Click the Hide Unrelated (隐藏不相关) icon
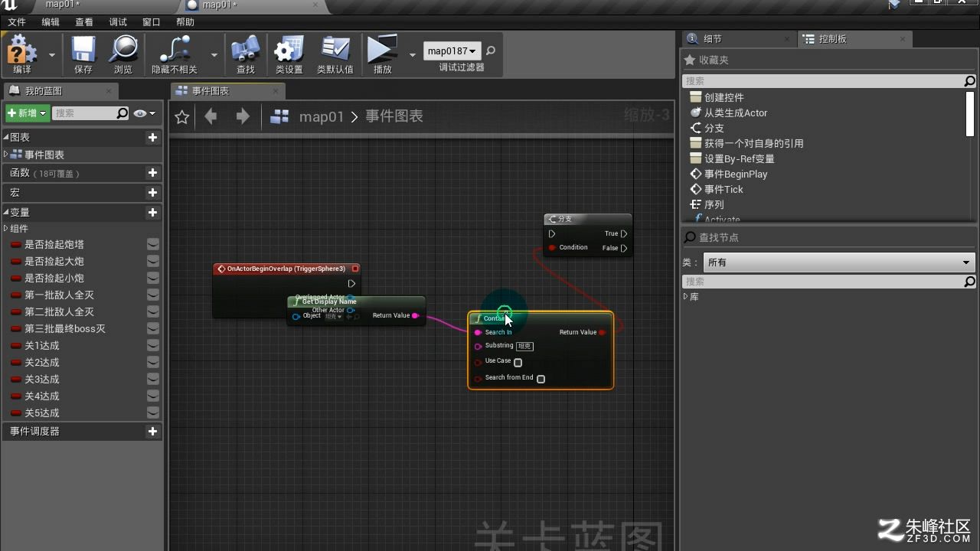980x551 pixels. pyautogui.click(x=175, y=51)
